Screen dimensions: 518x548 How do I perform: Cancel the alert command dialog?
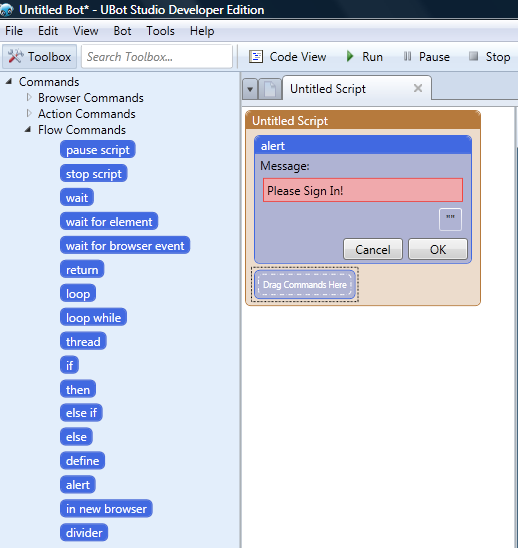pyautogui.click(x=373, y=250)
